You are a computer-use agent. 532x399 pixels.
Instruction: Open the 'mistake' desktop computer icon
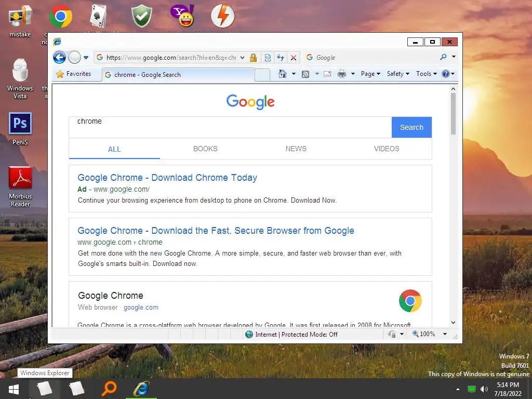20,21
